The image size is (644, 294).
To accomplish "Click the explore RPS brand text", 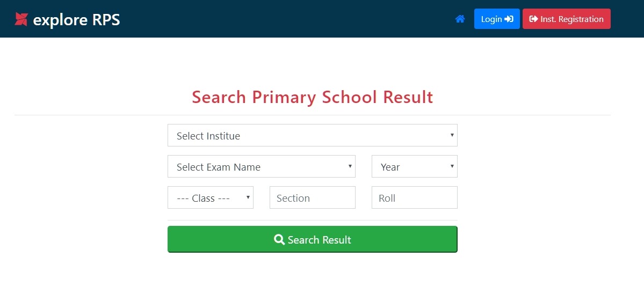I will [76, 20].
